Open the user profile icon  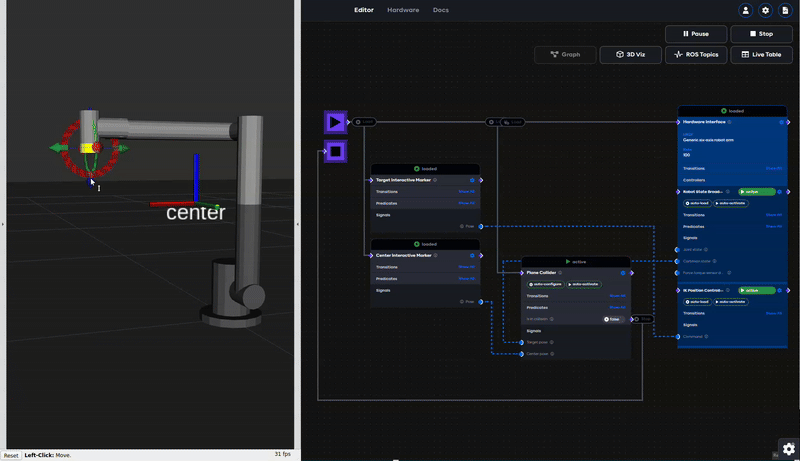click(745, 10)
